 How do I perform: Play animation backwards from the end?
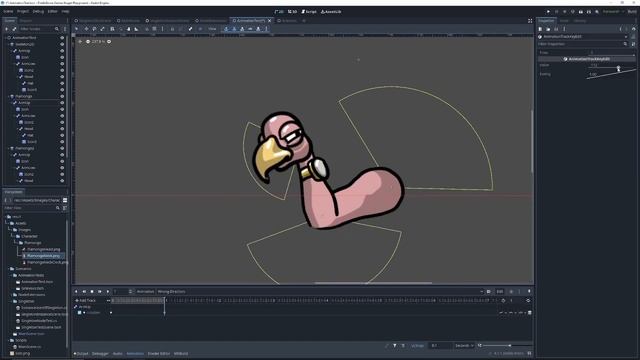pyautogui.click(x=84, y=292)
